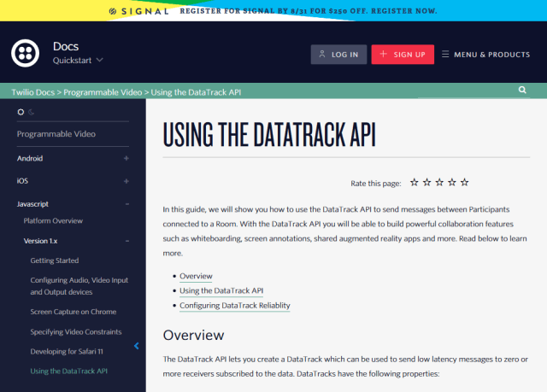Go to Twilio Docs breadcrumb

point(33,92)
